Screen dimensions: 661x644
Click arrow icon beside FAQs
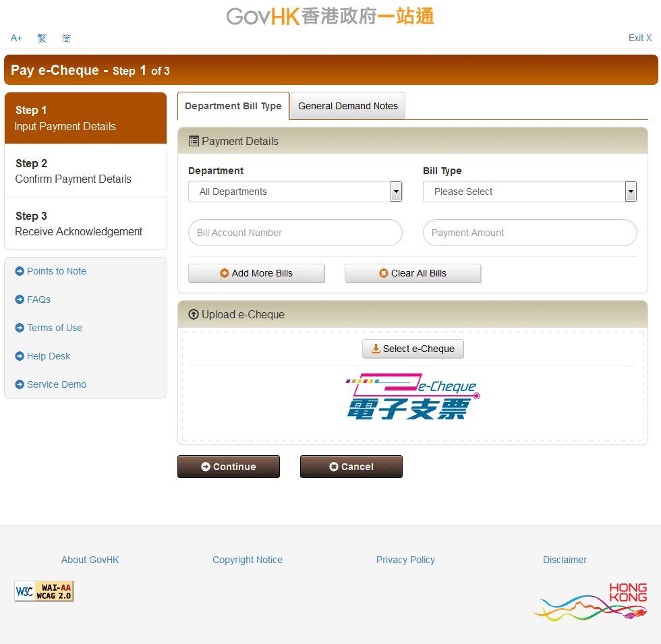tap(20, 299)
